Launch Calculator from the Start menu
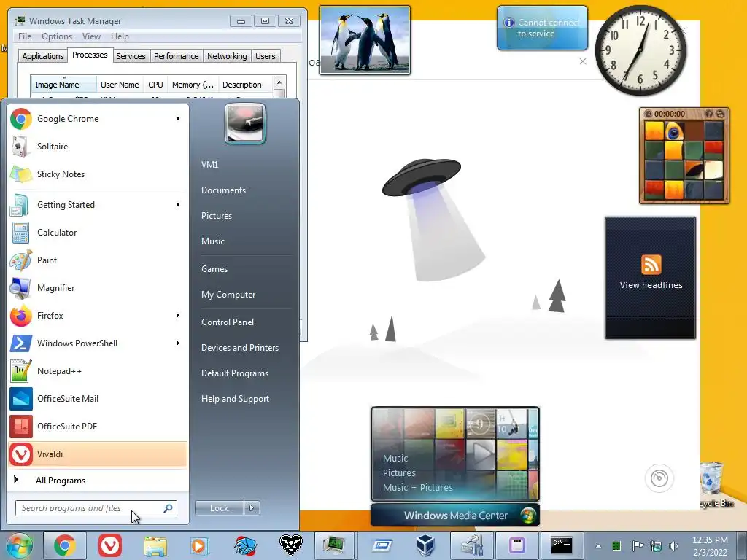 click(x=98, y=233)
